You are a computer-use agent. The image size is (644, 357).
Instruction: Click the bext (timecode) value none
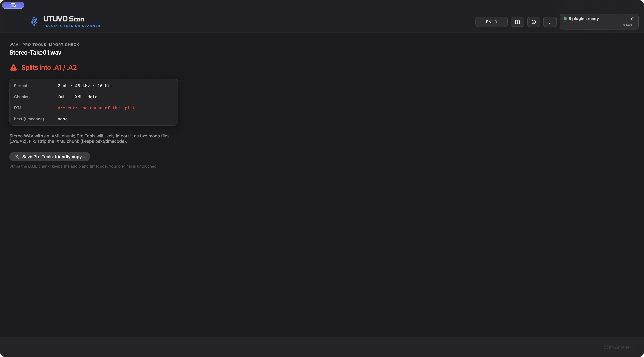(x=63, y=119)
